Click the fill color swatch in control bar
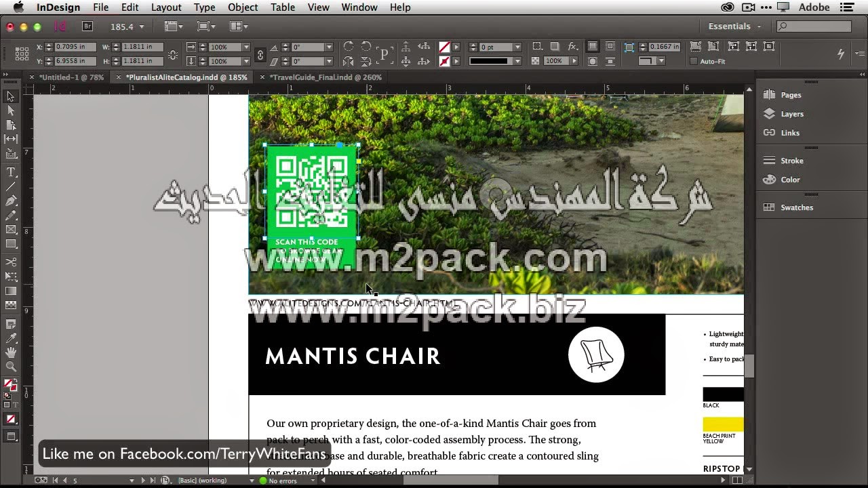This screenshot has width=868, height=488. (444, 47)
